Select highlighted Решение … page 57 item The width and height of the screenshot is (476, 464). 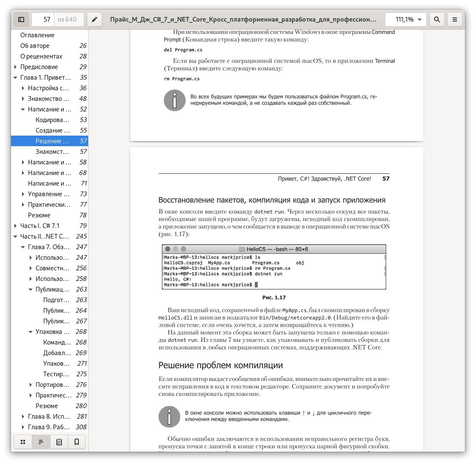click(x=50, y=141)
